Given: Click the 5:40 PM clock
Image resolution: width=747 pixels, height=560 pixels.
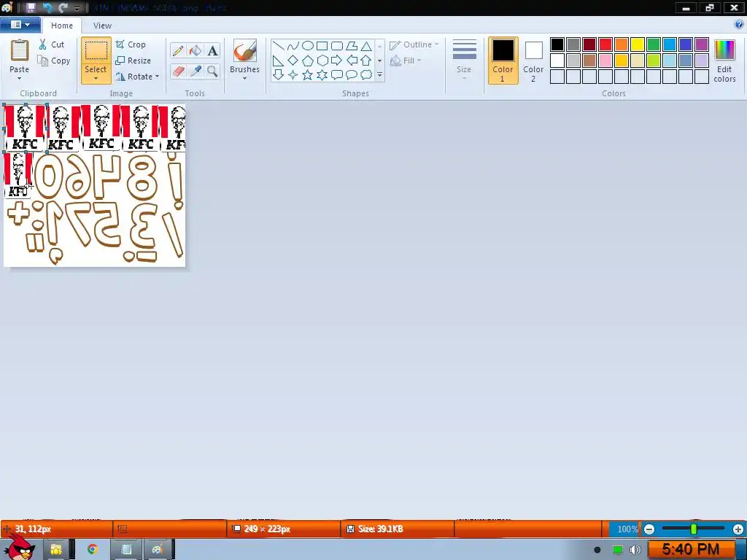Looking at the screenshot, I should click(x=690, y=550).
